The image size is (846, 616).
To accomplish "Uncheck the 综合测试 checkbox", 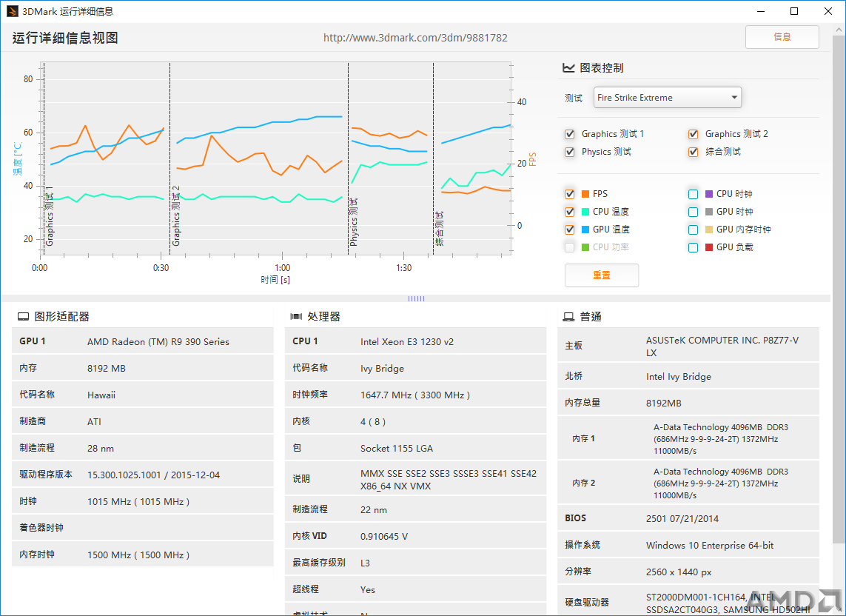I will coord(694,152).
